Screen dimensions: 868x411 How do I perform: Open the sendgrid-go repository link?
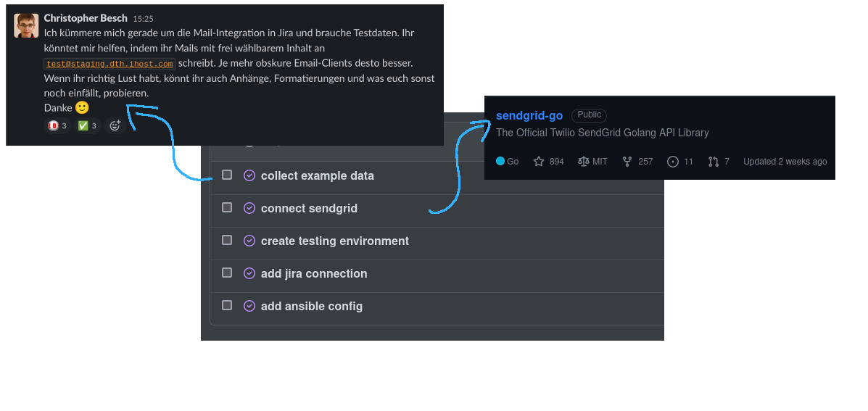[x=529, y=116]
